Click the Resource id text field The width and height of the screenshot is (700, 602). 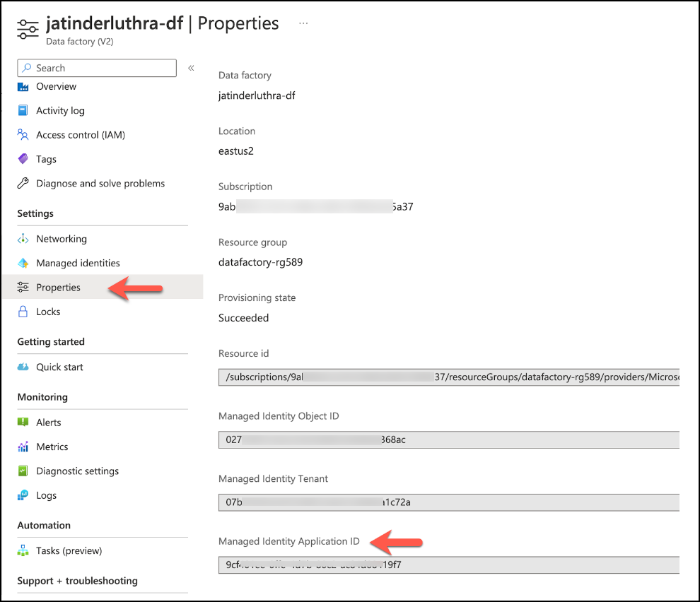coord(448,378)
